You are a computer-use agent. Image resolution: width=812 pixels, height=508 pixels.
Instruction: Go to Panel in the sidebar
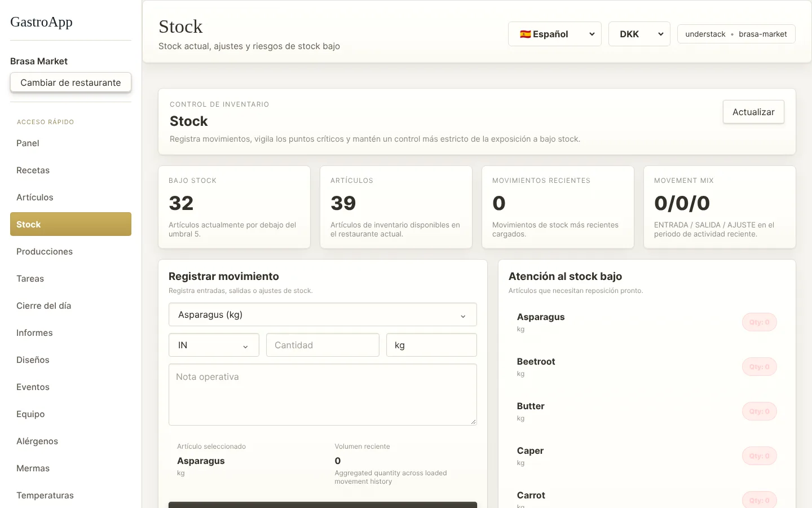70,143
